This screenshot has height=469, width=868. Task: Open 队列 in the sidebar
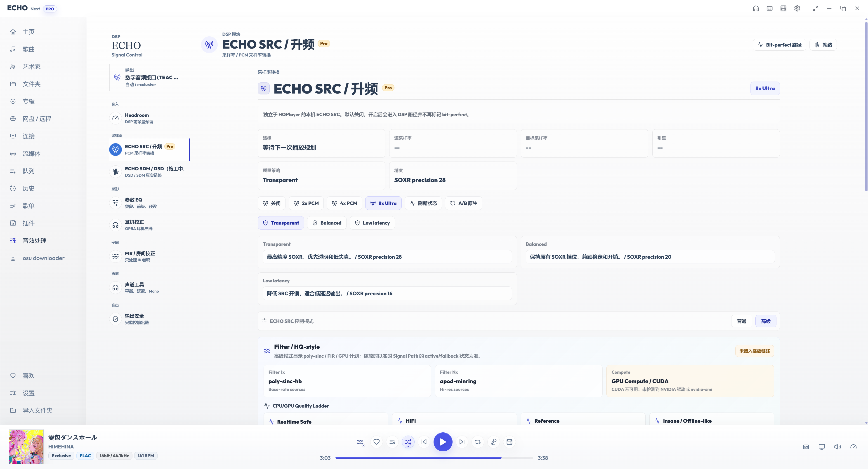tap(43, 171)
